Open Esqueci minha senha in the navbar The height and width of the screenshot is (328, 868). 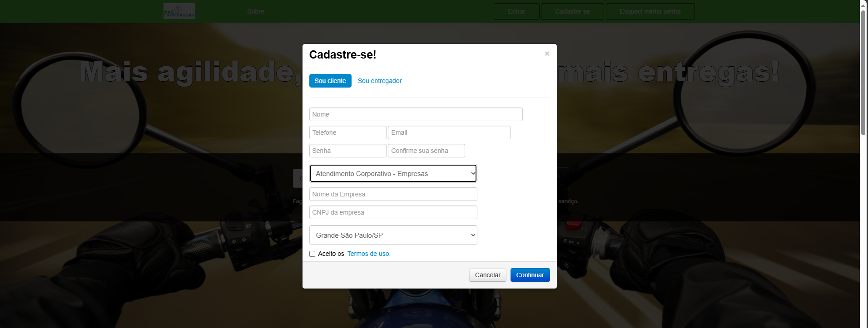point(650,11)
